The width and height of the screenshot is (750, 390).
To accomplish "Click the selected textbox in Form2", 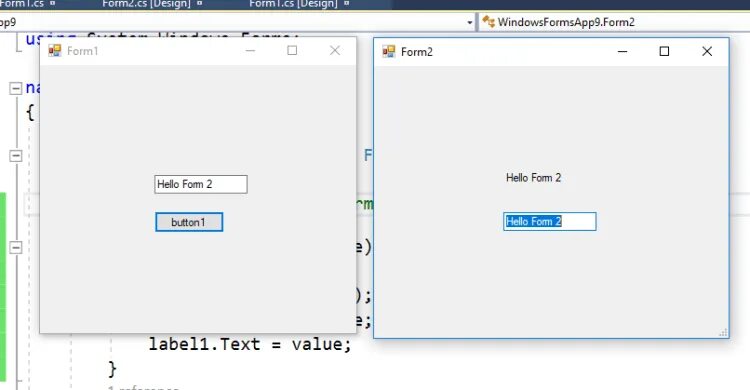I will (x=550, y=222).
